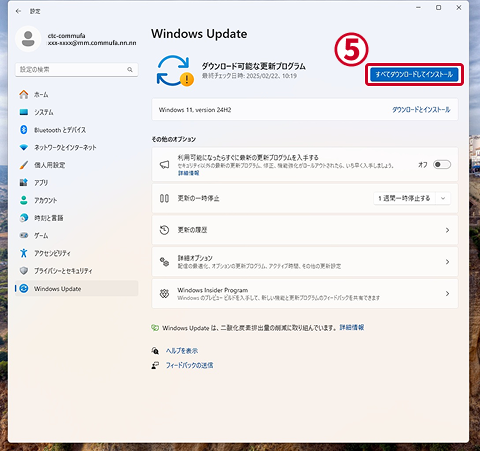Image resolution: width=480 pixels, height=451 pixels.
Task: Expand Windows Insider Program chevron
Action: click(447, 294)
